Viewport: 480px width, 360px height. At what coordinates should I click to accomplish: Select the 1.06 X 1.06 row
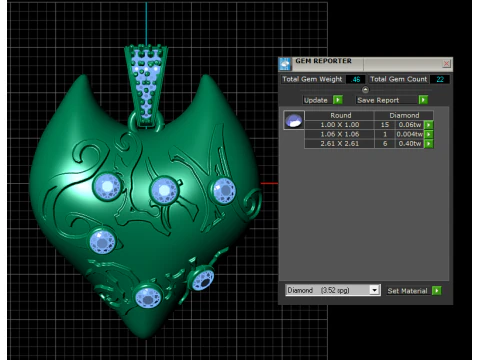pyautogui.click(x=369, y=134)
